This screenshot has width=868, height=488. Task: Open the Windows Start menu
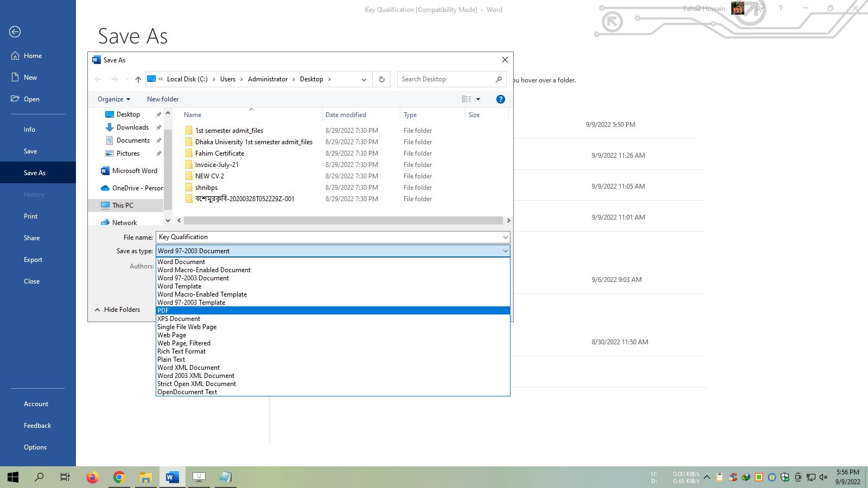pyautogui.click(x=13, y=477)
